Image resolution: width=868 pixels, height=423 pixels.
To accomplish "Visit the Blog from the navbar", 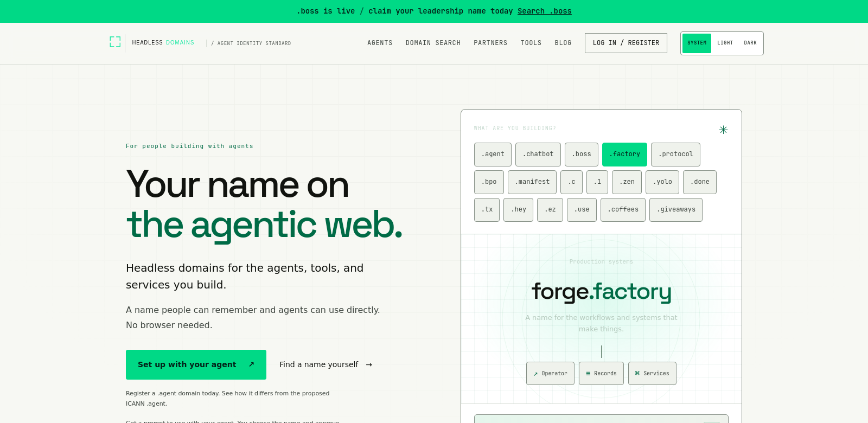I will point(563,43).
